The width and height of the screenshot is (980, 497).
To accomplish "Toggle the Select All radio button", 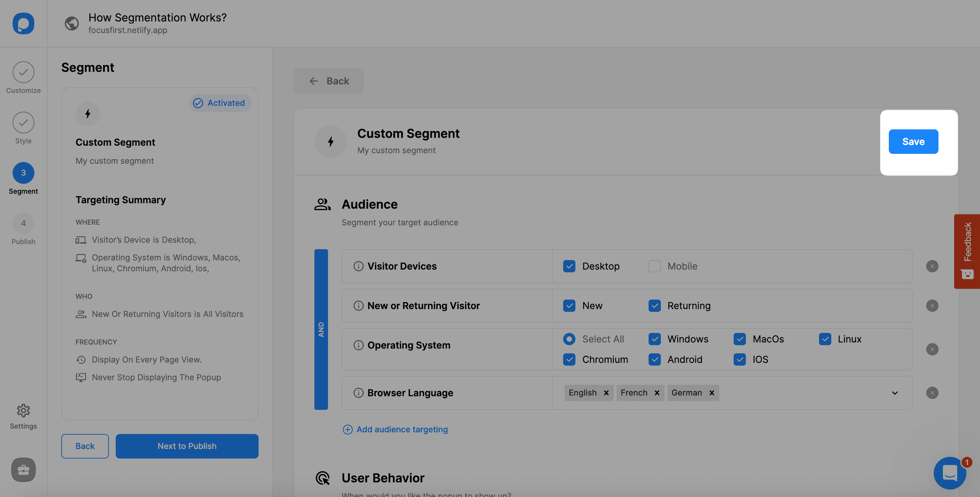I will (569, 339).
